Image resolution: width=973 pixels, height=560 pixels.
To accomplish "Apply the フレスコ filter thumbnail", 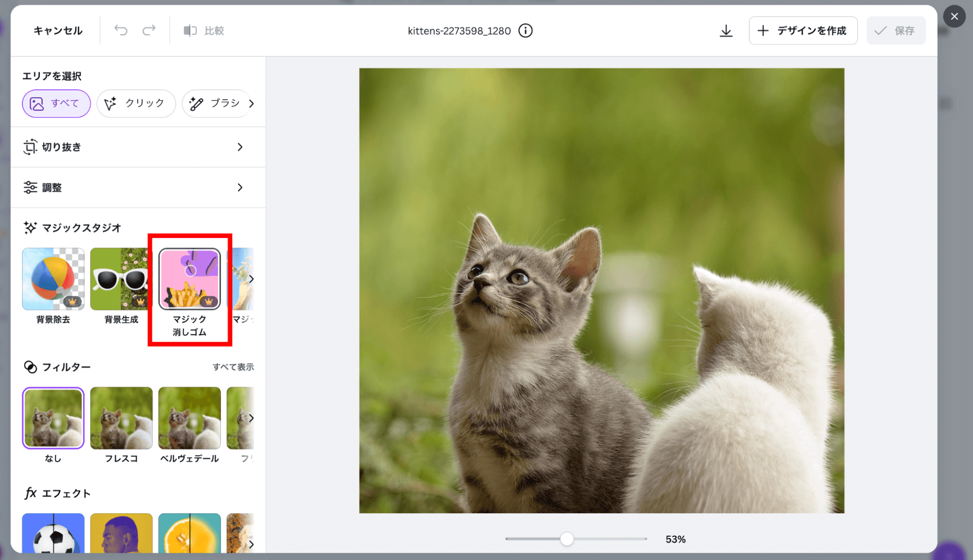I will tap(121, 418).
